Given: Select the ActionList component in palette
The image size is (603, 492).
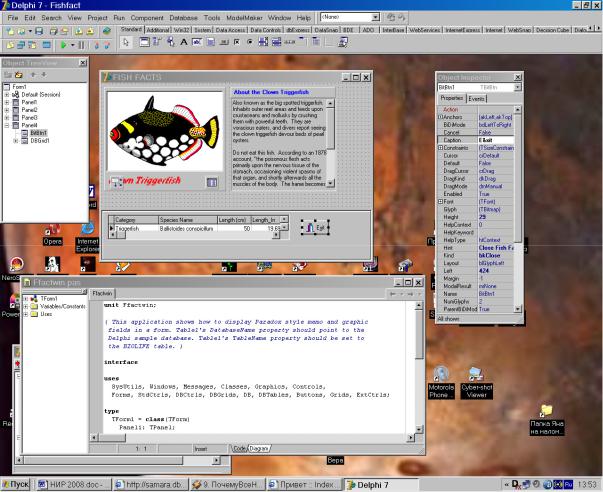Looking at the screenshot, I should (x=343, y=42).
